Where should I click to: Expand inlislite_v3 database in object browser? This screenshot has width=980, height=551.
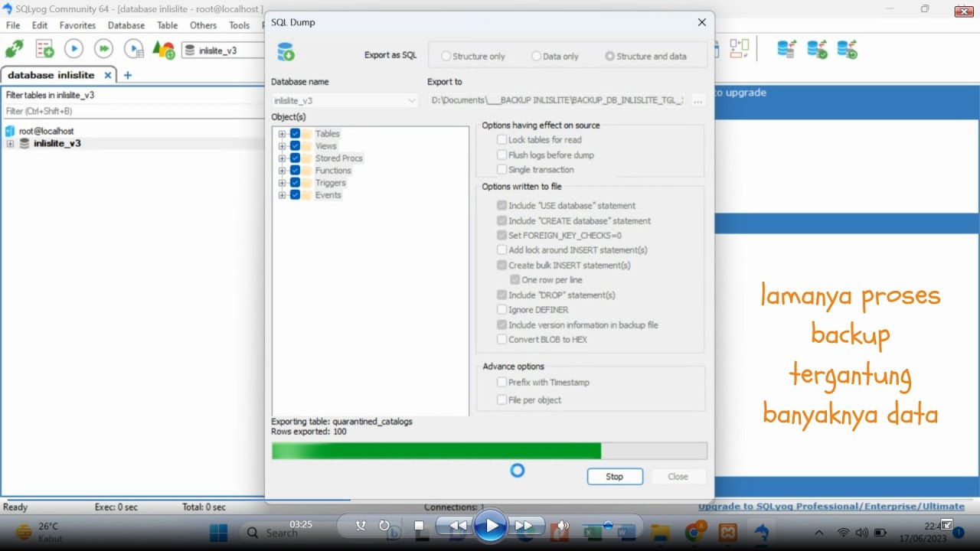(10, 144)
